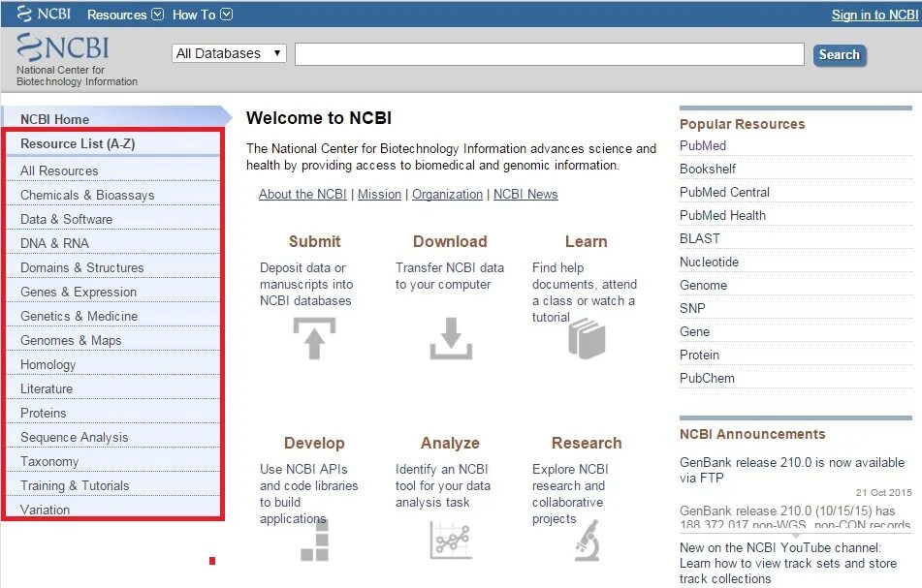This screenshot has width=922, height=588.
Task: Open Genome in Popular Resources
Action: click(x=703, y=286)
